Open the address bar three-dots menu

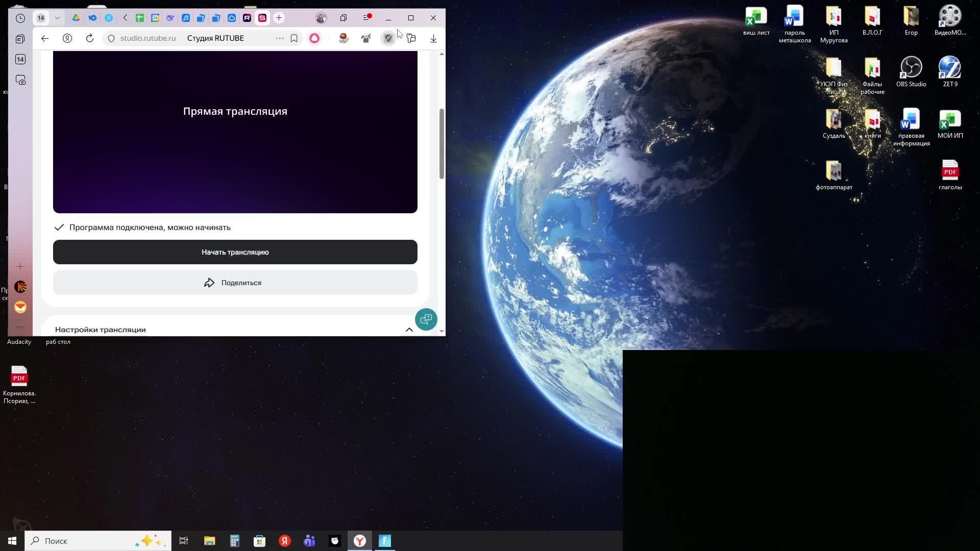point(279,38)
